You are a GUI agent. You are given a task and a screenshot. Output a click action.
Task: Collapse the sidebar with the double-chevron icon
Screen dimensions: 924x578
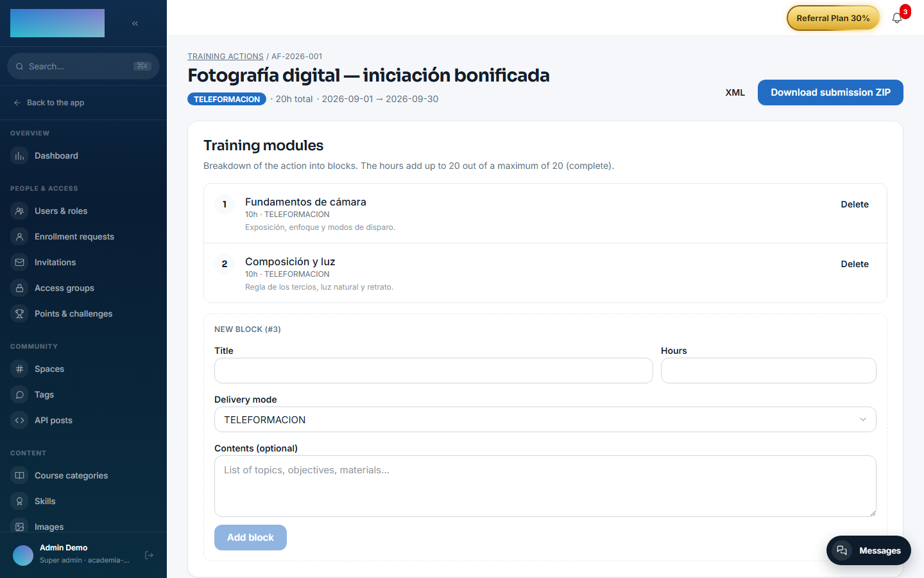135,23
